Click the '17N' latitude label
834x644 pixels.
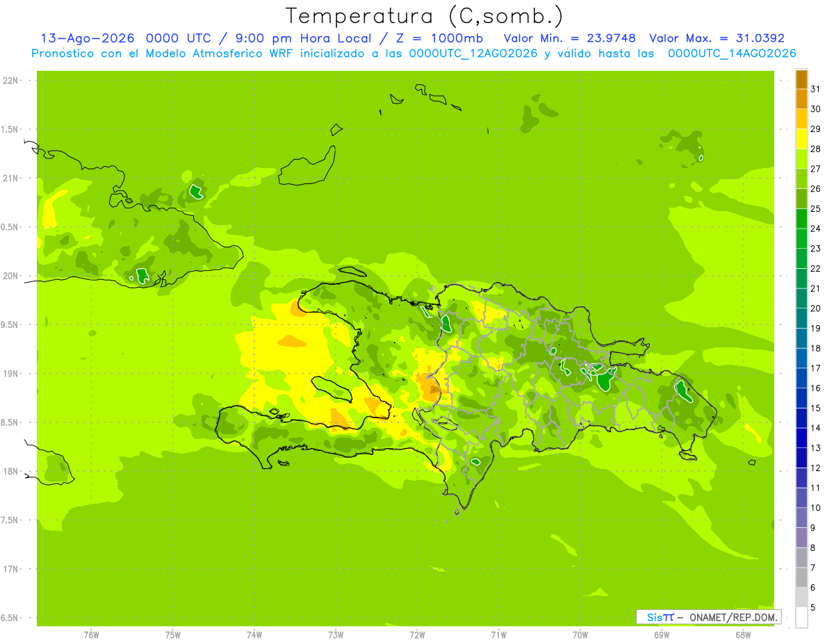[x=10, y=569]
